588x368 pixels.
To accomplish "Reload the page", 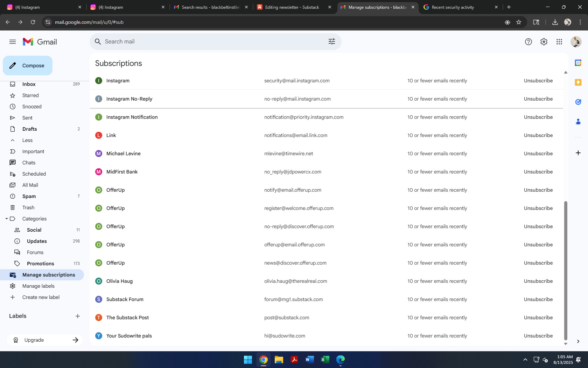I will click(x=33, y=22).
